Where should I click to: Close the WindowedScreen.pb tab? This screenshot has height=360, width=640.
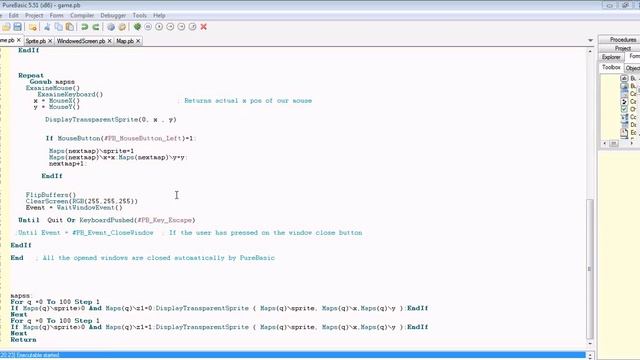point(109,41)
